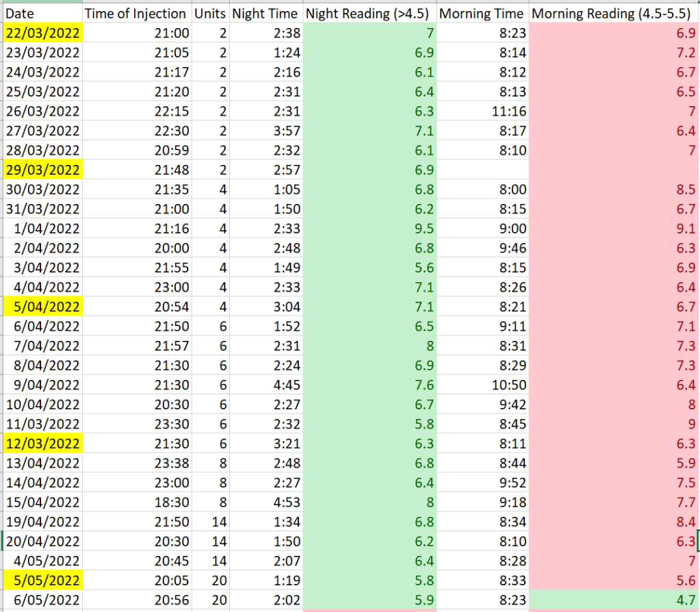700x612 pixels.
Task: Click the 10:50 morning time cell
Action: coord(482,385)
